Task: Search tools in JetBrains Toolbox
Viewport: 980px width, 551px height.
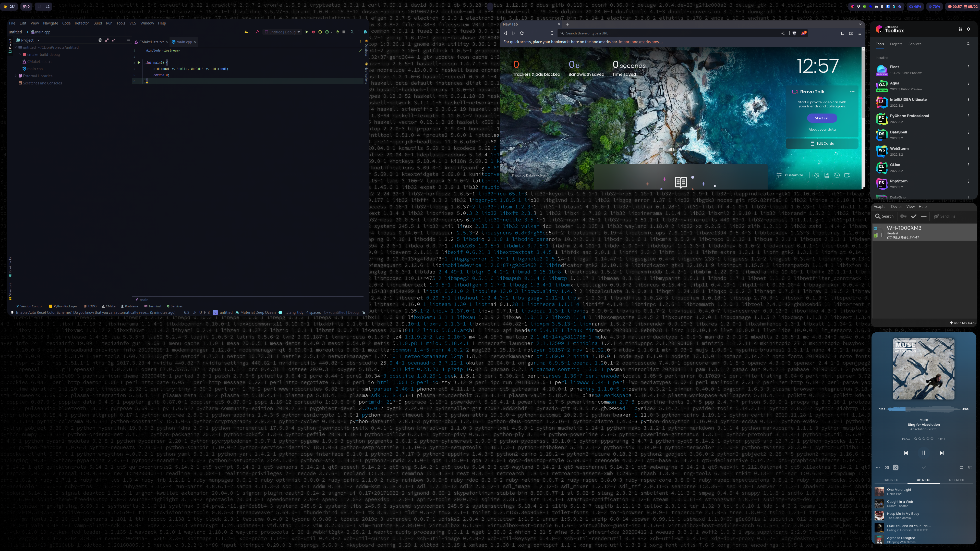Action: coord(968,44)
